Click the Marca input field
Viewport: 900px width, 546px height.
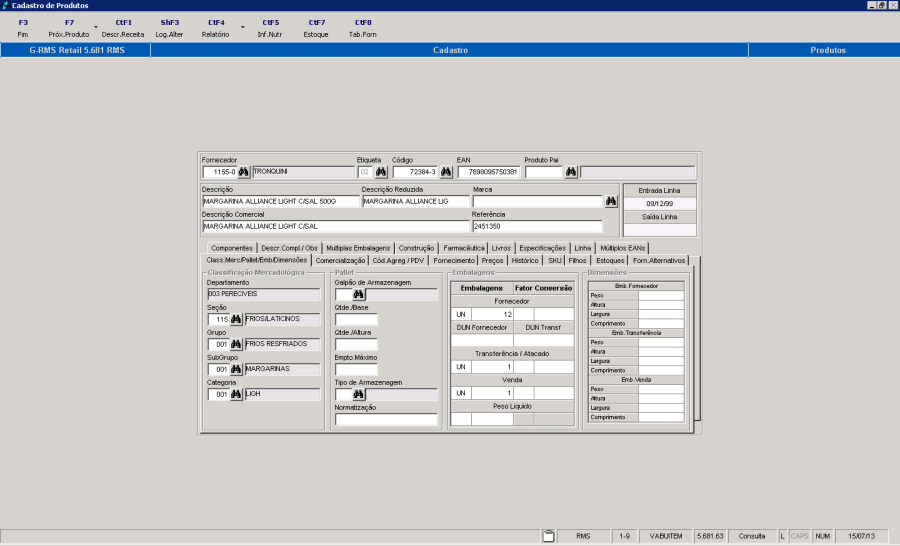click(x=537, y=202)
